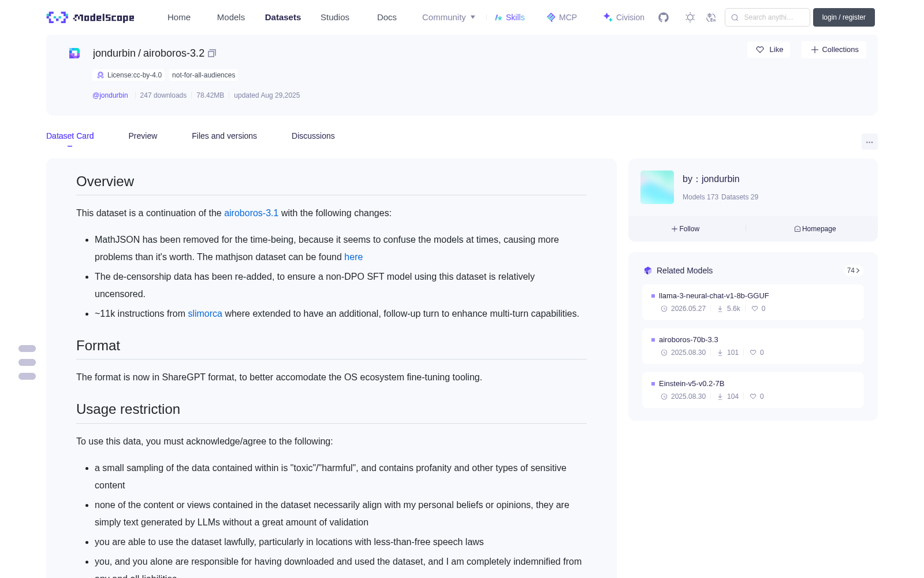The image size is (924, 578).
Task: Click the 'updated Aug 29,2025' text
Action: pyautogui.click(x=267, y=95)
